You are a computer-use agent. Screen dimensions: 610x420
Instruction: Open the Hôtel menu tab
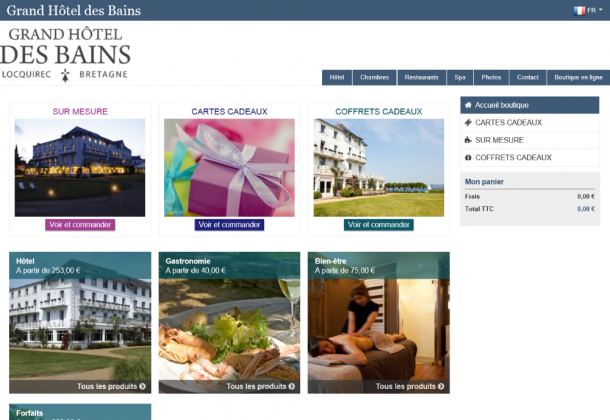coord(337,77)
